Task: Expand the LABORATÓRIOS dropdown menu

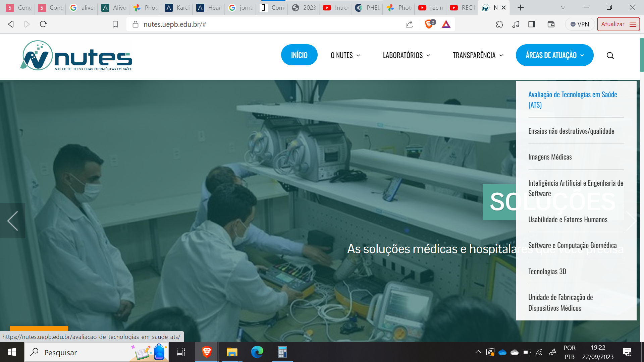Action: pyautogui.click(x=406, y=55)
